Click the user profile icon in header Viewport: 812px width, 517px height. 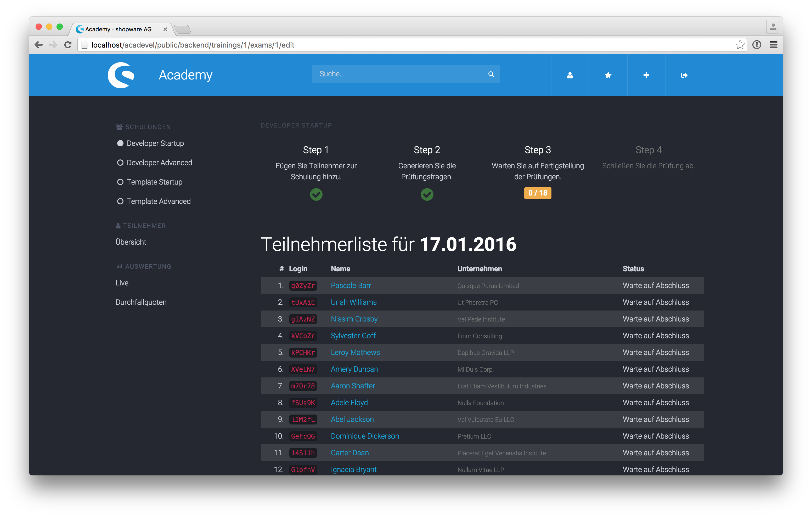(x=570, y=75)
